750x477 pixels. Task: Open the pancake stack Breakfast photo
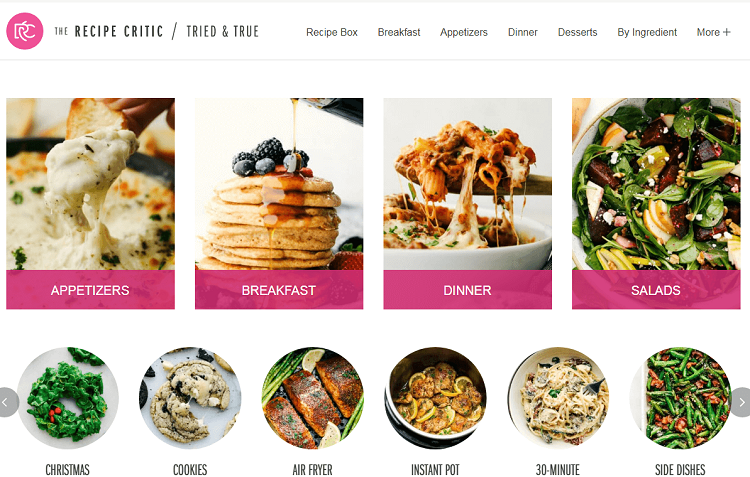click(x=279, y=184)
